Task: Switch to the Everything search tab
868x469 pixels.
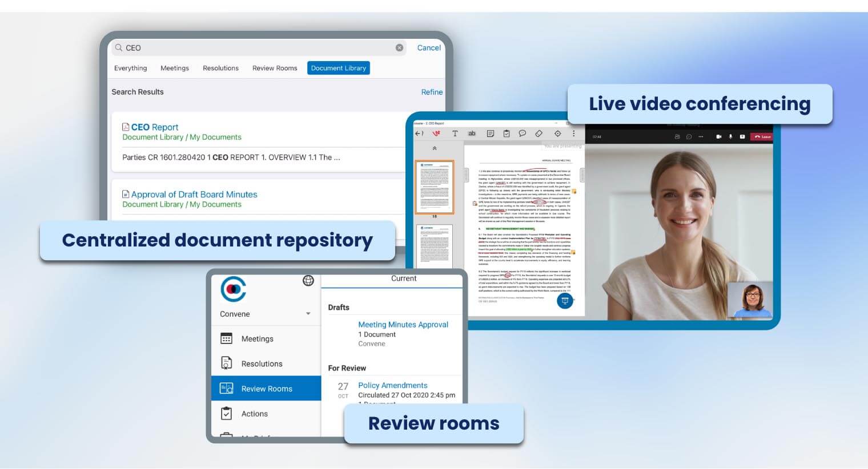Action: point(130,67)
